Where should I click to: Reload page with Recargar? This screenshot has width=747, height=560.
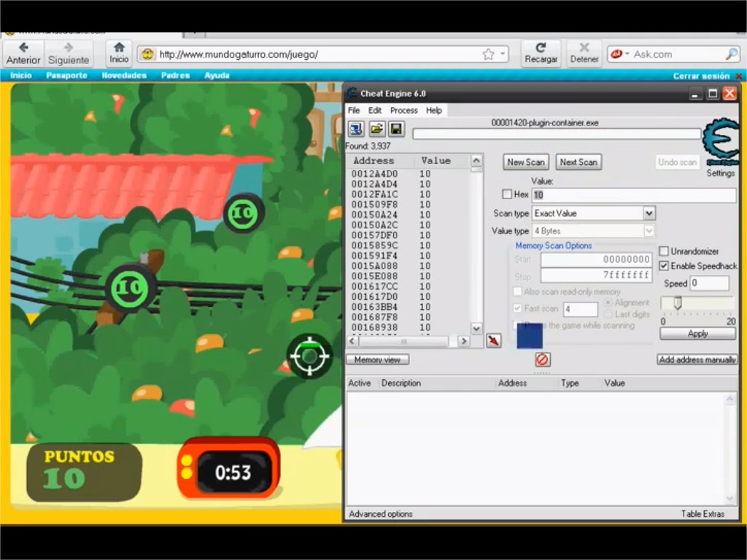coord(541,52)
